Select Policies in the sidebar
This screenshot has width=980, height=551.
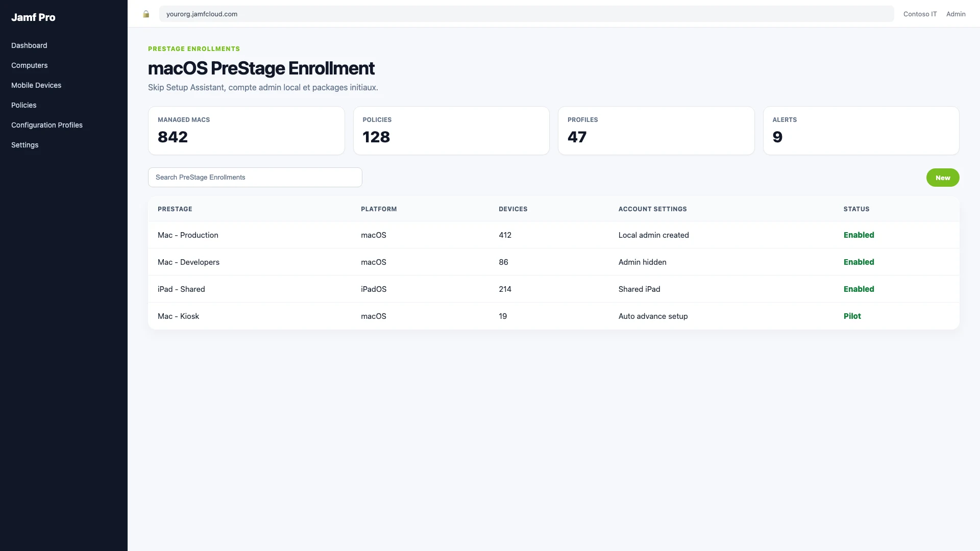(x=24, y=105)
